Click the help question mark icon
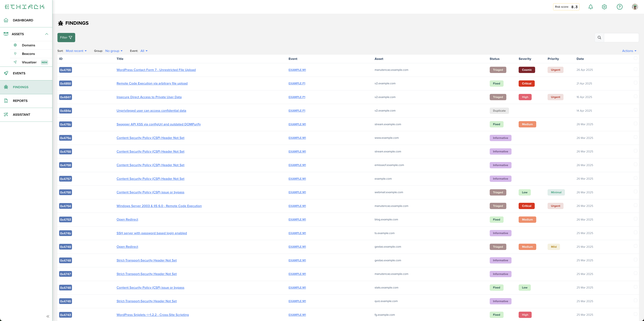The image size is (644, 321). click(620, 7)
